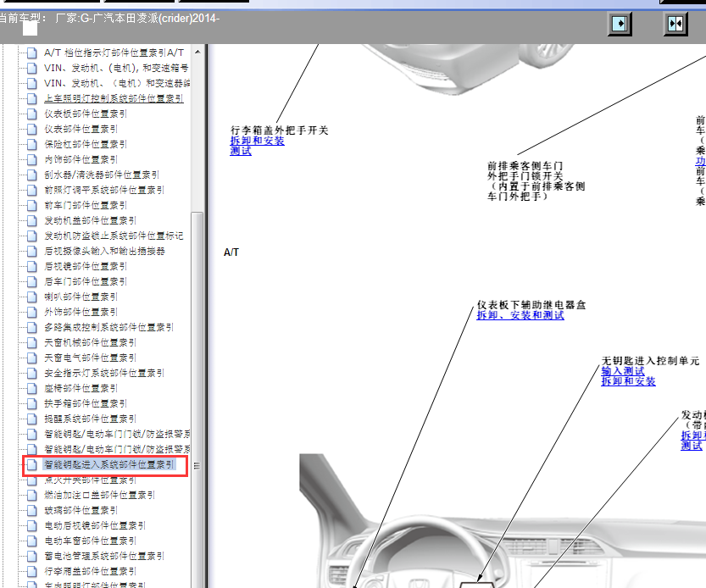706x588 pixels.
Task: Click the double-arrow panel collapse icon
Action: 675,24
